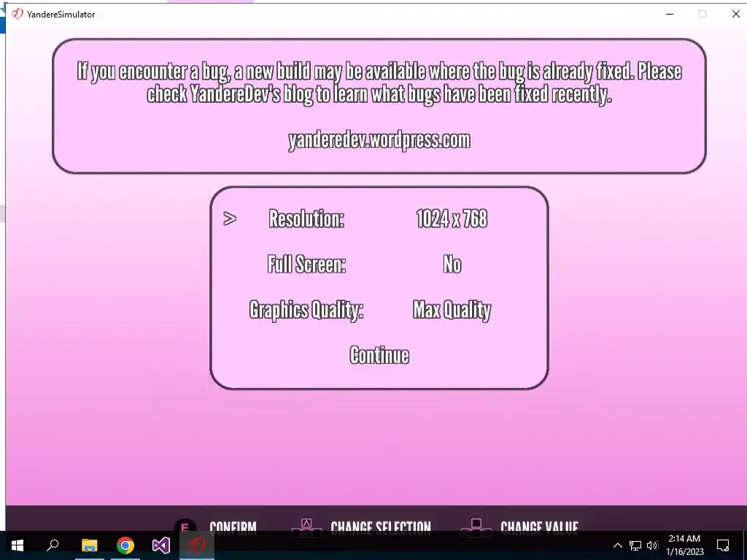The image size is (747, 560).
Task: Open the Windows Start menu
Action: [x=18, y=545]
